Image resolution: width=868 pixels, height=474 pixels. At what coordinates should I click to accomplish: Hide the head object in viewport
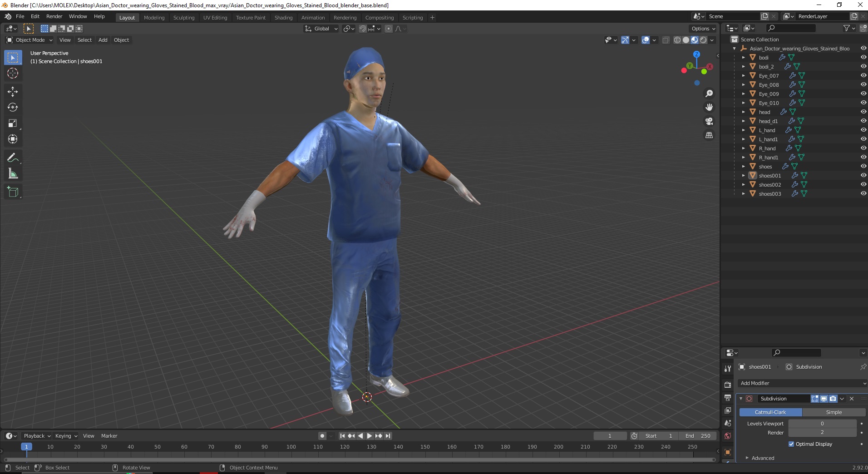(863, 112)
